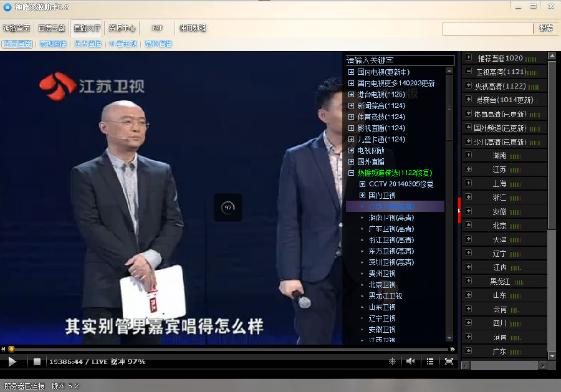Screen dimensions: 561x392
Task: Click the 搜索 button at top right
Action: 546,29
